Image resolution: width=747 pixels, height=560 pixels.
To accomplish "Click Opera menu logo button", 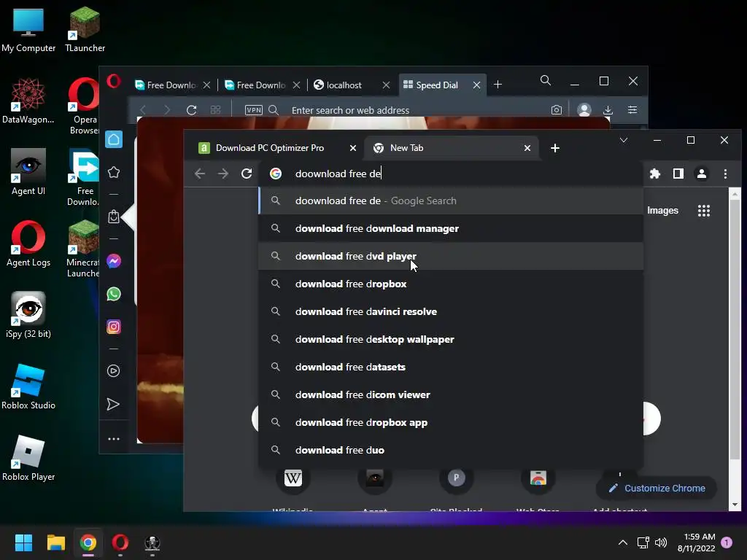I will coord(113,81).
